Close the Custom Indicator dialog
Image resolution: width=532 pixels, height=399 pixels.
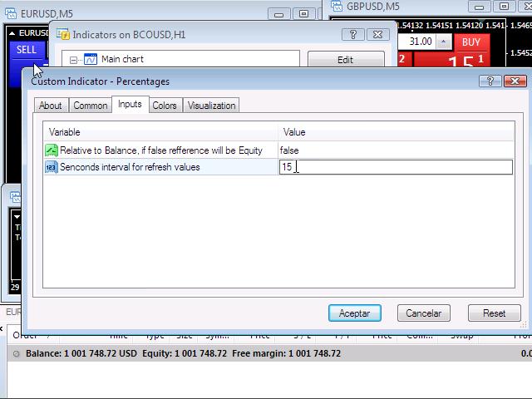(x=515, y=81)
